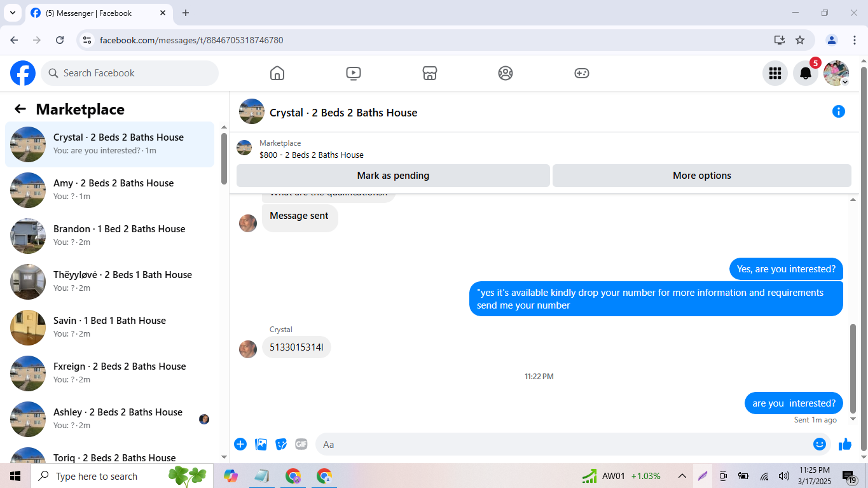Image resolution: width=868 pixels, height=488 pixels.
Task: Go to the Home feed icon
Action: point(277,73)
